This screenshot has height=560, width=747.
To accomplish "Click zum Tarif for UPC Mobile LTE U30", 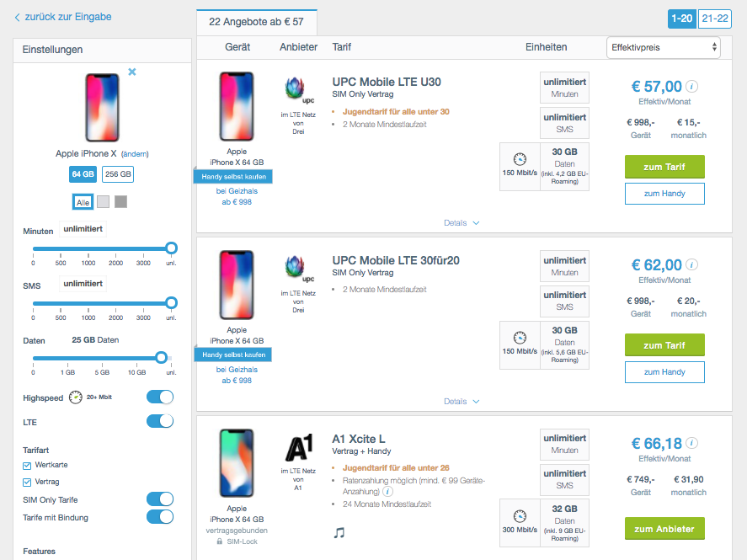I will click(x=664, y=167).
